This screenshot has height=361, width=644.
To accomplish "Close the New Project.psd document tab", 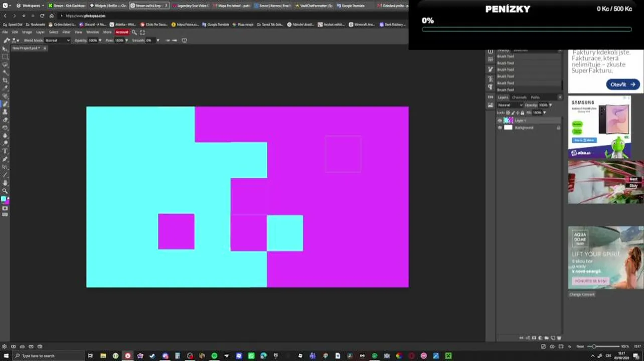I will [45, 48].
